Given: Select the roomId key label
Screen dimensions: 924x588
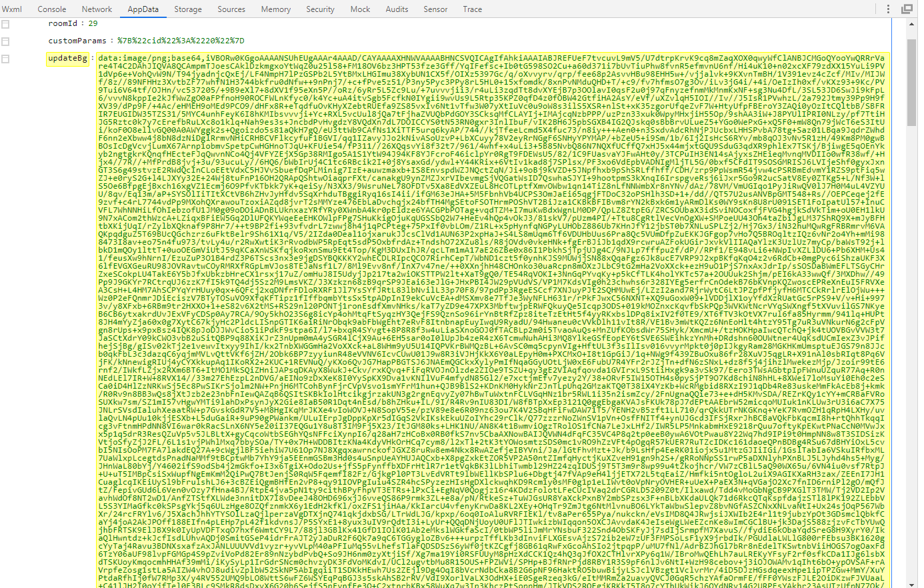Looking at the screenshot, I should pyautogui.click(x=63, y=23).
